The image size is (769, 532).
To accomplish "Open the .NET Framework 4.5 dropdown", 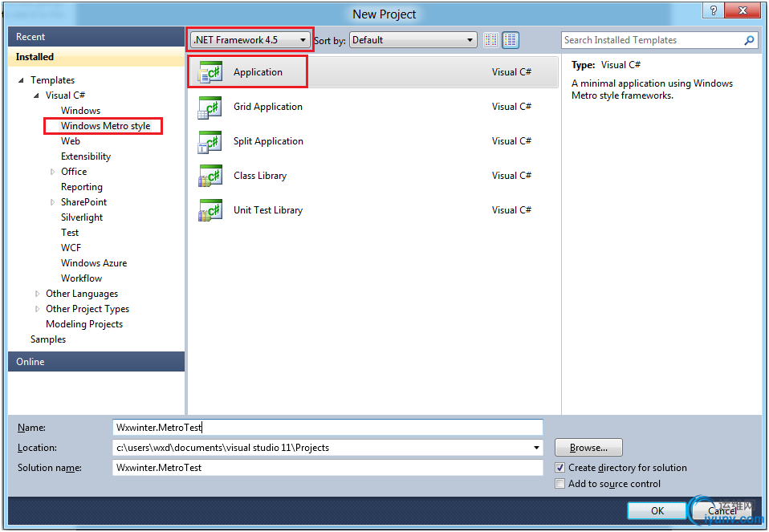I will pos(250,40).
